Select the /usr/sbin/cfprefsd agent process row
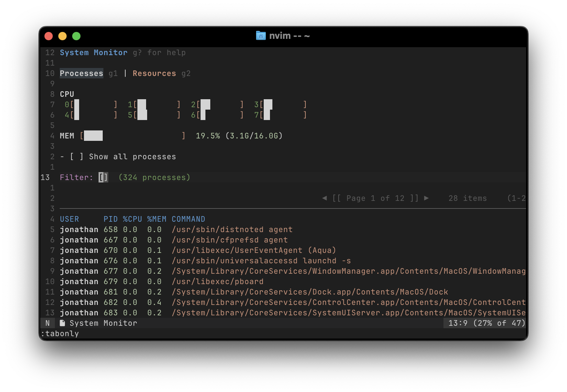Image resolution: width=567 pixels, height=392 pixels. click(x=293, y=240)
